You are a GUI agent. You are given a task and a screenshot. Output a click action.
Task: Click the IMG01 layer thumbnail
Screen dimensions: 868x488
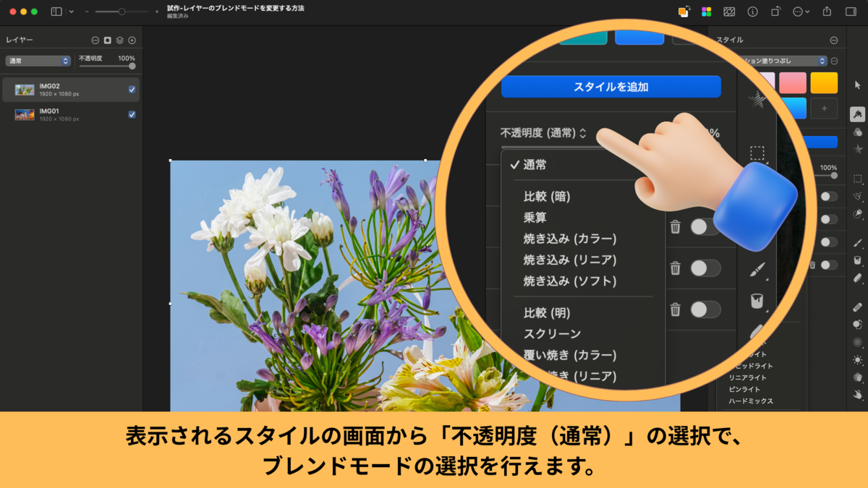point(25,114)
